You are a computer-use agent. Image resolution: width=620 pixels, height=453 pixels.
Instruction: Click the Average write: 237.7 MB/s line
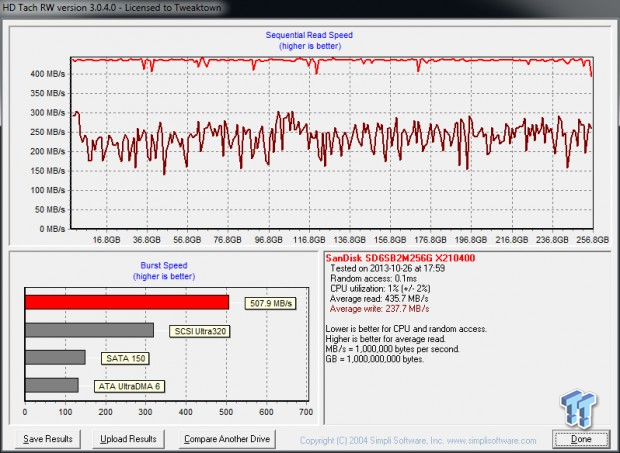[x=380, y=309]
